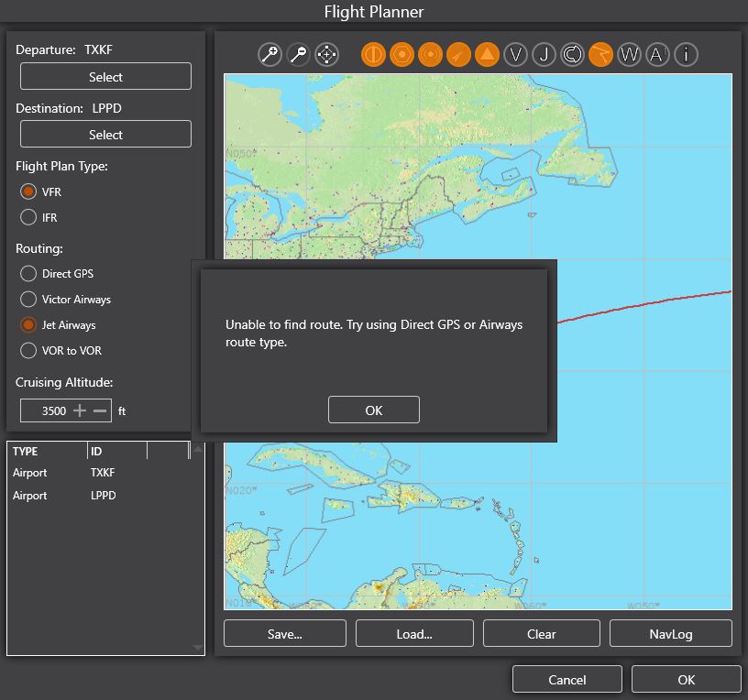
Task: Decrease cruising altitude with minus button
Action: pyautogui.click(x=100, y=410)
